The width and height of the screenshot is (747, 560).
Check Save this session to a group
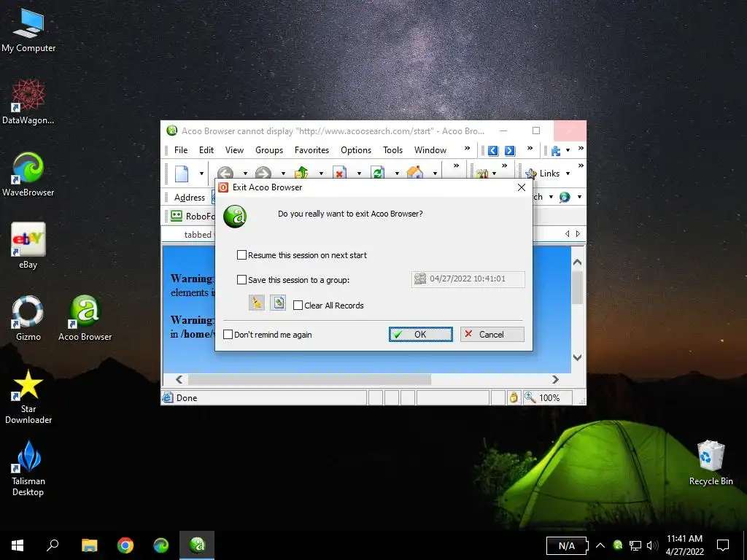pos(241,279)
